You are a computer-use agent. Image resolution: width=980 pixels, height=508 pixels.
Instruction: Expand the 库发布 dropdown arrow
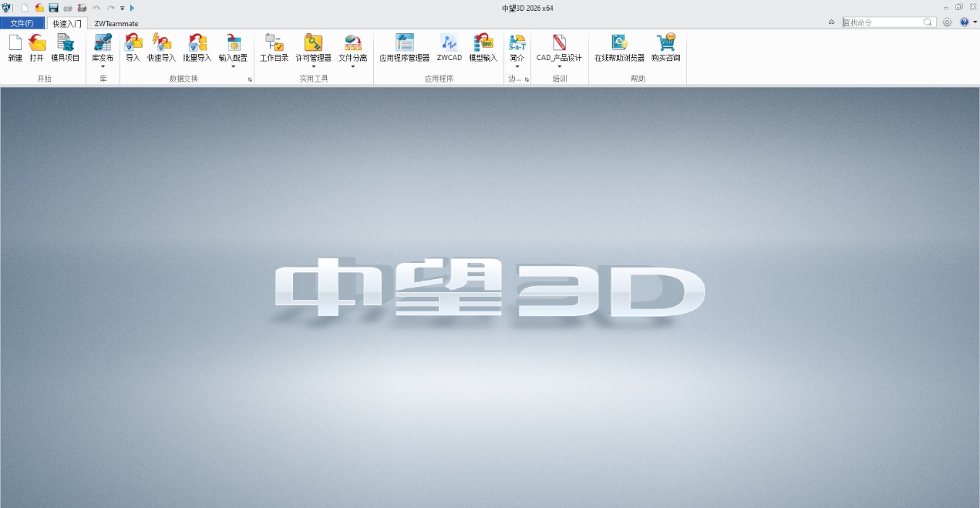(x=103, y=67)
